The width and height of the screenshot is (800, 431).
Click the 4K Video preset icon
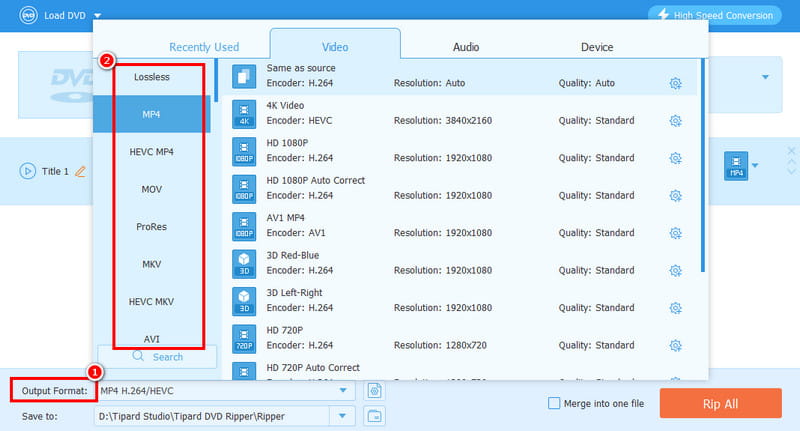(x=244, y=114)
